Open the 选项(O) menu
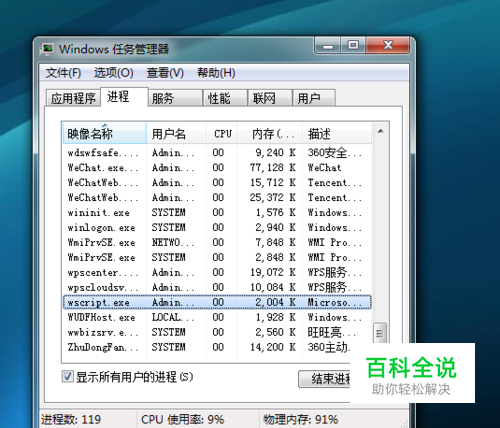 tap(114, 73)
